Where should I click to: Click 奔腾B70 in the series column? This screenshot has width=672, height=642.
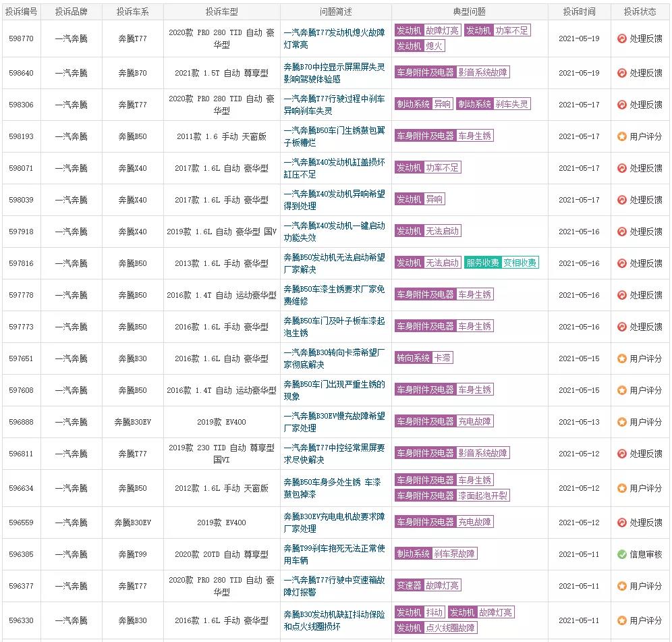click(132, 73)
